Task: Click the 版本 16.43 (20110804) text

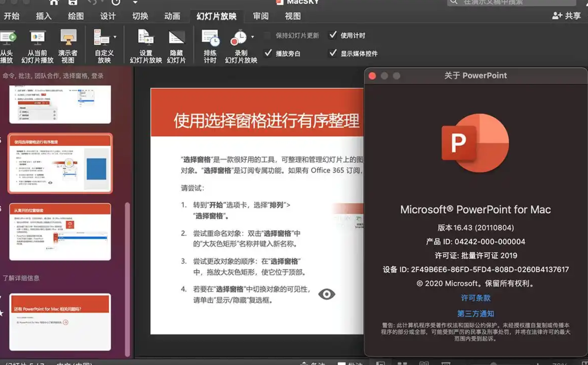Action: (475, 227)
